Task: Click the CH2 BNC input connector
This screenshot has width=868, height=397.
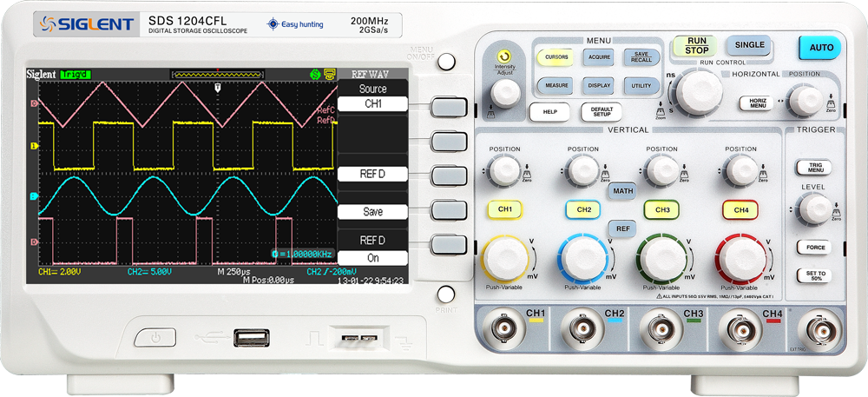Action: coord(582,329)
